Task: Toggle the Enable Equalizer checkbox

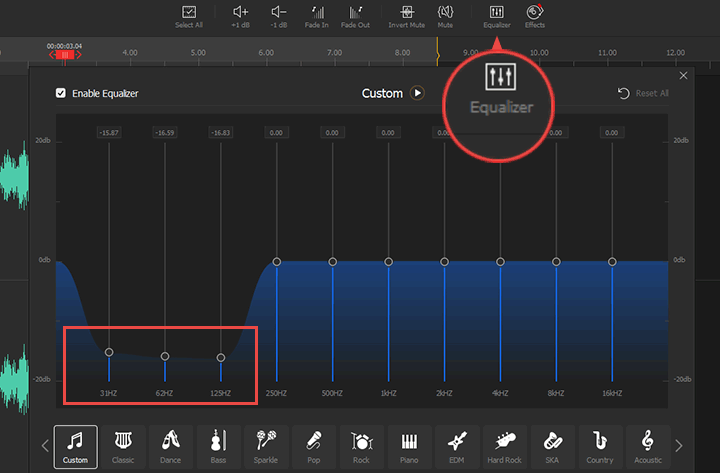Action: [x=61, y=93]
